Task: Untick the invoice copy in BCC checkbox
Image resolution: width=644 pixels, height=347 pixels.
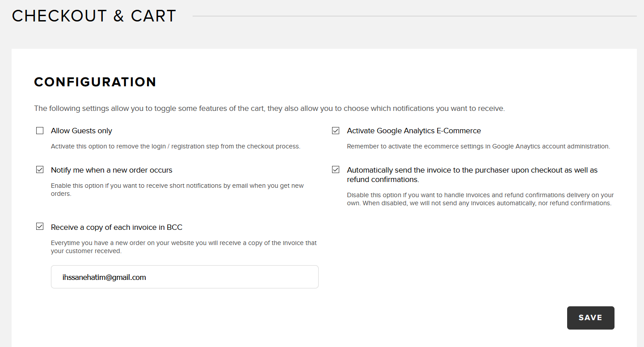Action: (40, 227)
